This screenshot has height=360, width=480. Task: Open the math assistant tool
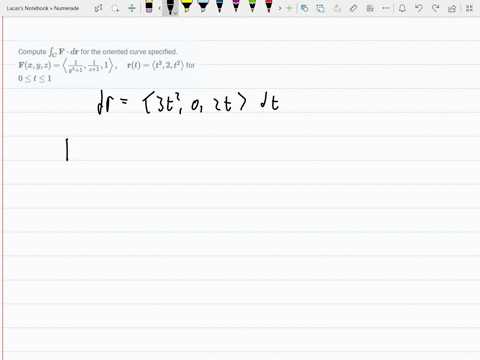tap(370, 8)
